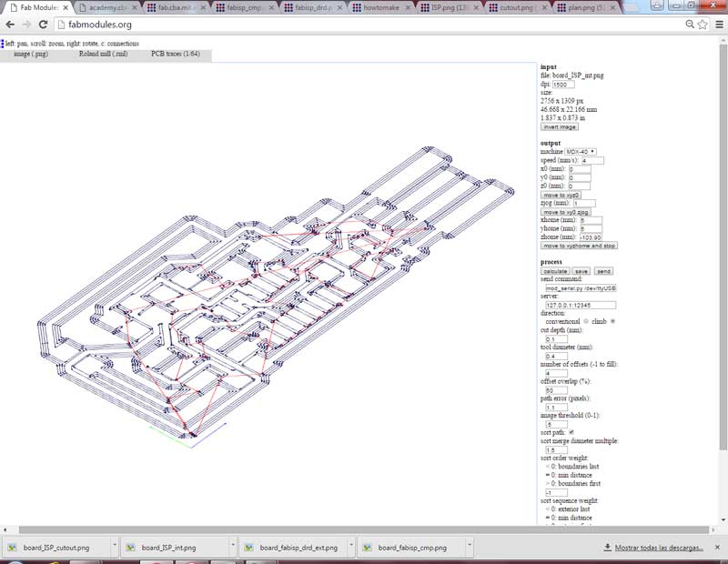Open Mostrar todas las descargas link
Viewport: 728px width, 564px height.
659,548
